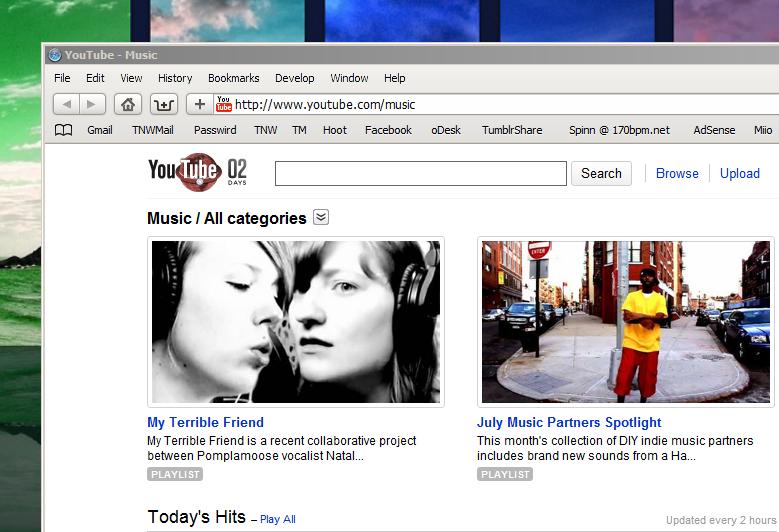Click the YouTube search input field
Image resolution: width=779 pixels, height=532 pixels.
420,173
